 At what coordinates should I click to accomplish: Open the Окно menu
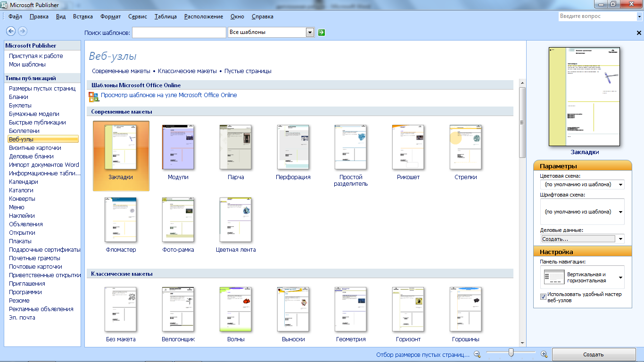tap(237, 16)
